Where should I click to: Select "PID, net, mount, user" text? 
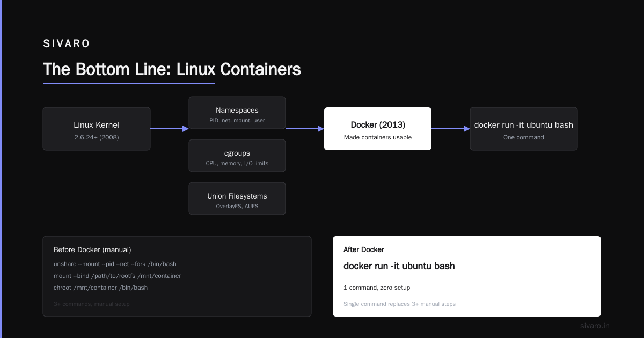point(237,121)
